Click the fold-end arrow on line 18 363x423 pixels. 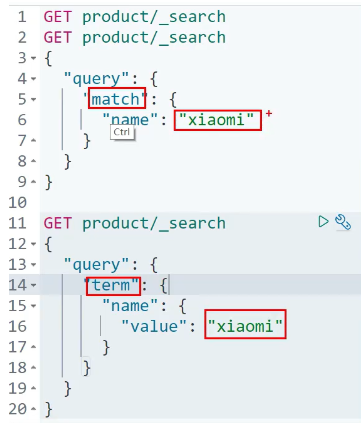34,368
